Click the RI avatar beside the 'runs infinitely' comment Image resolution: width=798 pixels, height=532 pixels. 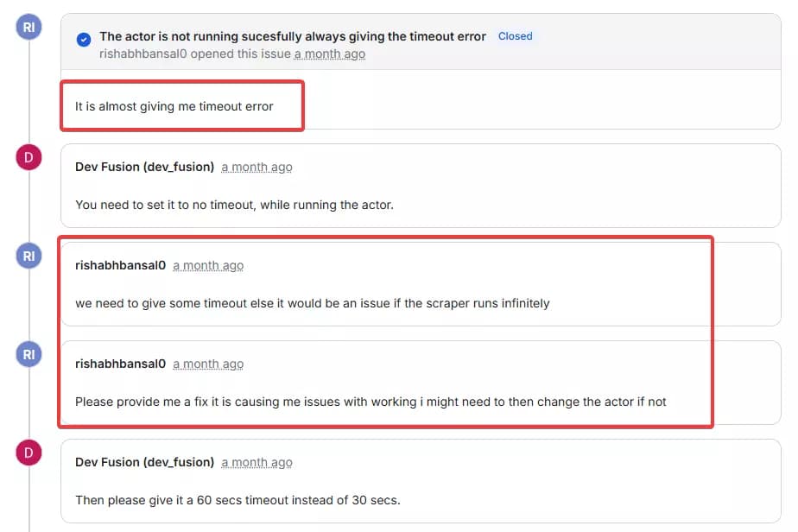(29, 256)
